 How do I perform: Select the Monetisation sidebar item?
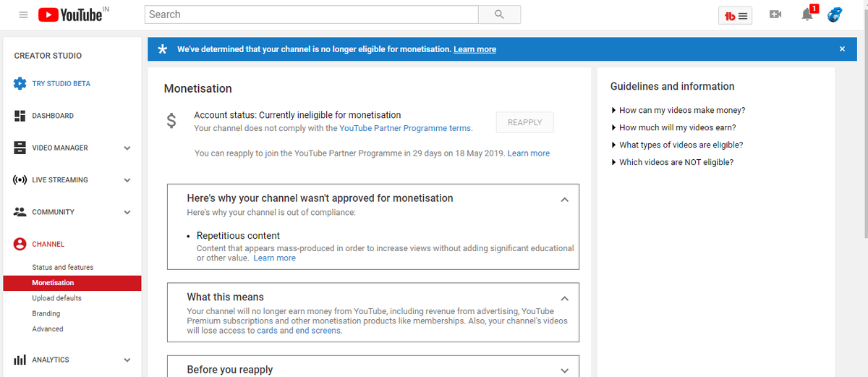[72, 283]
